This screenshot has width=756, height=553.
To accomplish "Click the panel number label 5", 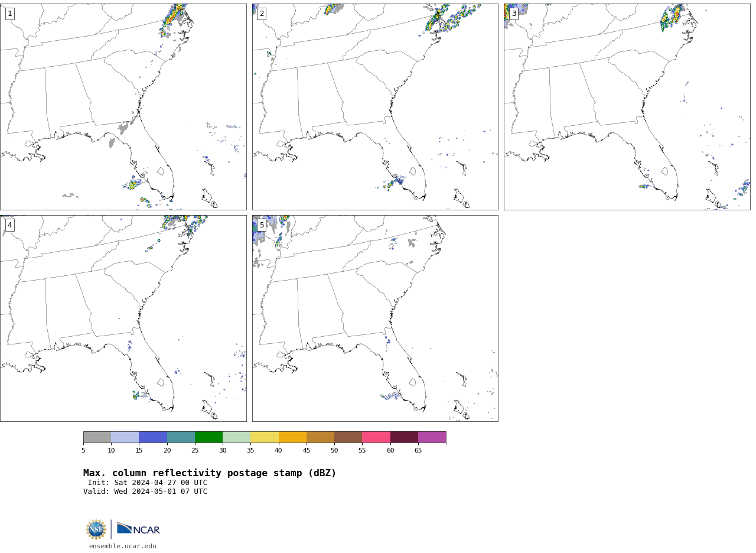I will pyautogui.click(x=262, y=225).
